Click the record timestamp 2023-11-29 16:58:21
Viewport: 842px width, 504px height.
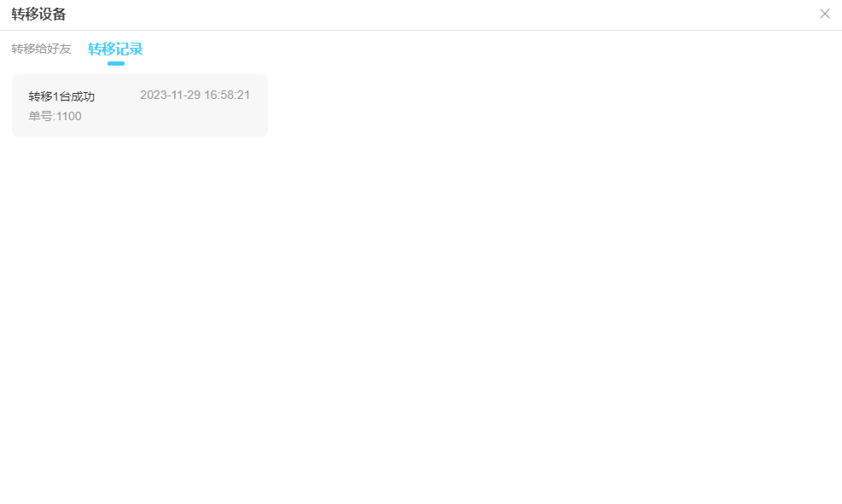click(x=195, y=95)
